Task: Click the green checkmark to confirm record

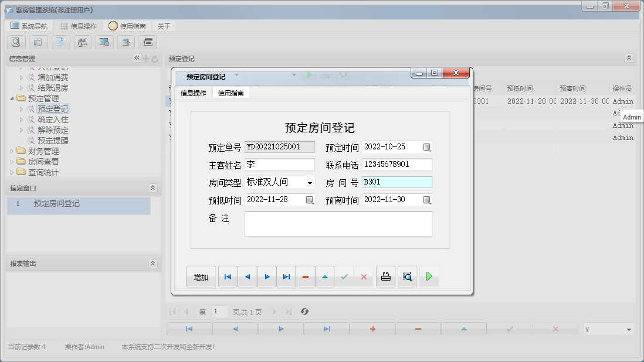Action: pos(345,276)
